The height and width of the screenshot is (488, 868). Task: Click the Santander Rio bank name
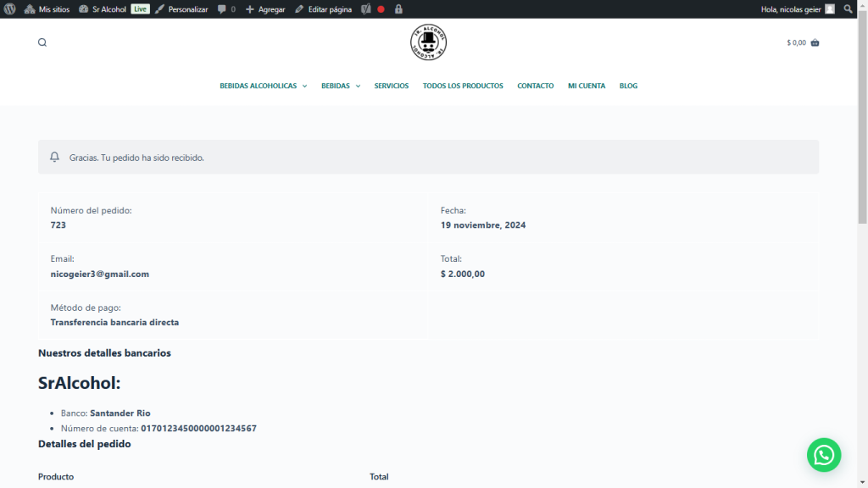tap(120, 413)
